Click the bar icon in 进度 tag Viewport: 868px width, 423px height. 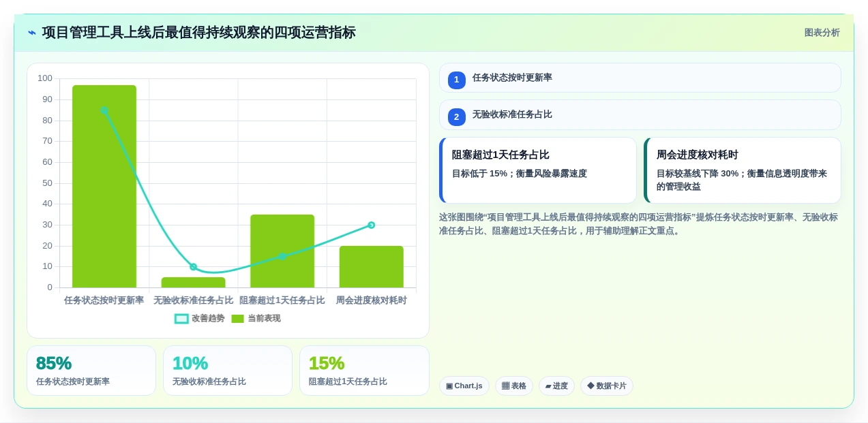[x=548, y=386]
